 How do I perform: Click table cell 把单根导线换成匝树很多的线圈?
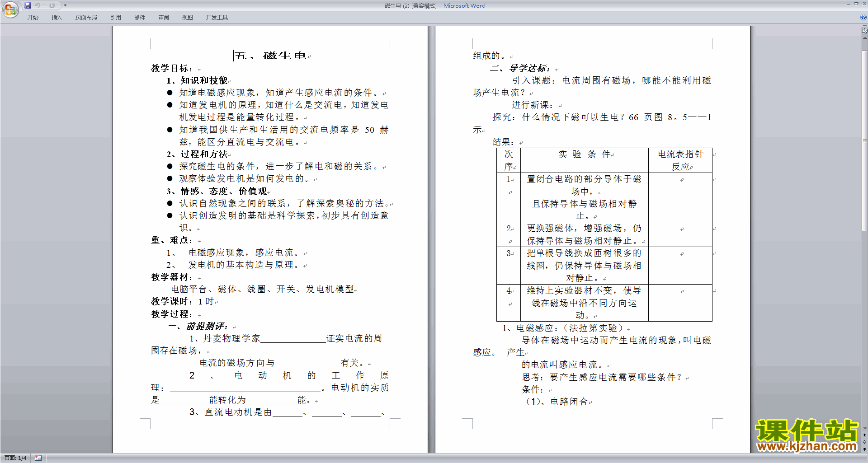point(584,265)
